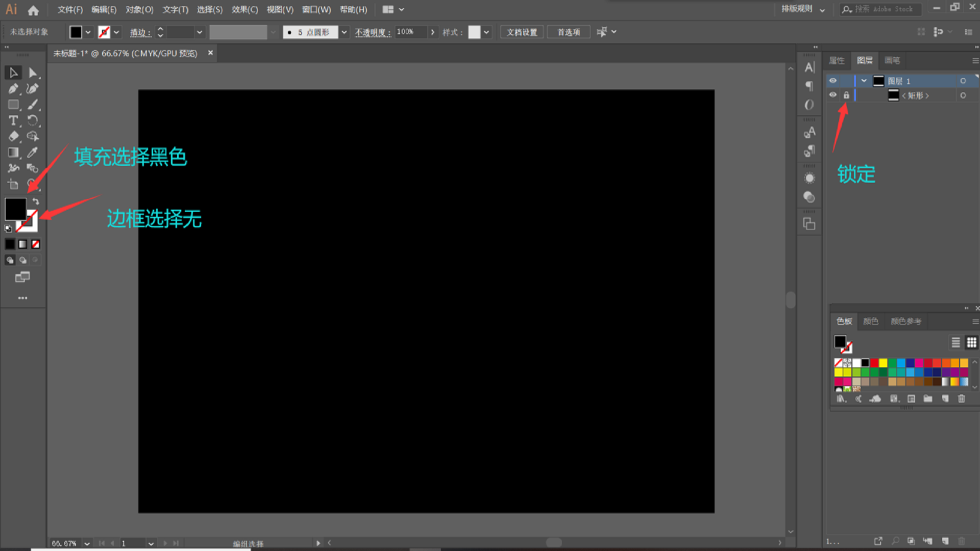This screenshot has height=551, width=980.
Task: Select the Rectangle tool
Action: [13, 105]
